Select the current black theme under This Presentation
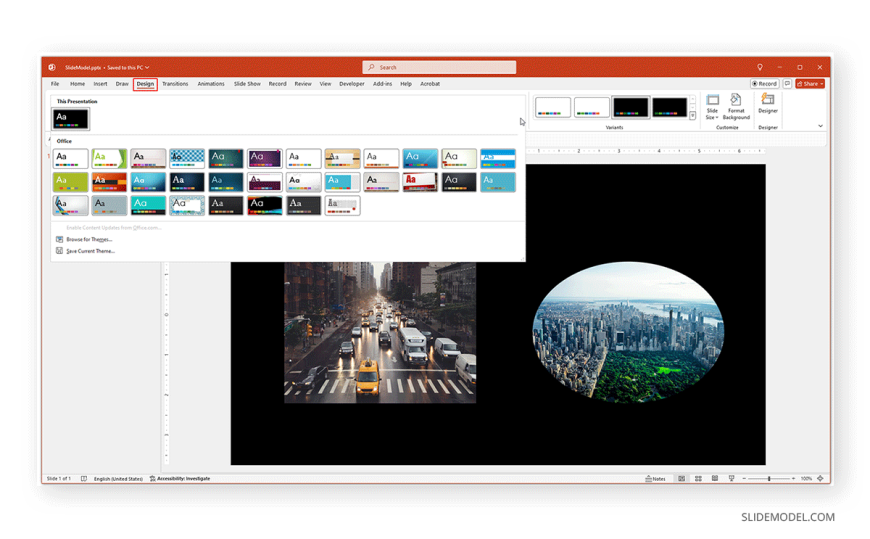Viewport: 870px width, 539px height. 70,119
